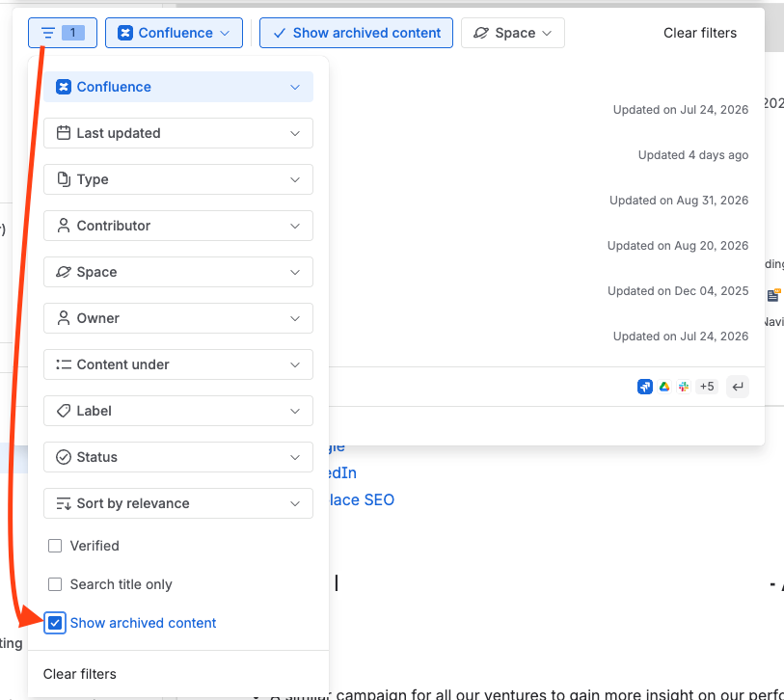784x700 pixels.
Task: Open the Contributor filter dropdown
Action: tap(178, 226)
